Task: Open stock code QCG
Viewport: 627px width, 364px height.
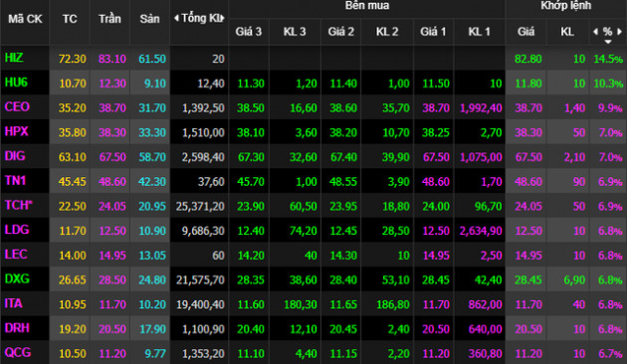Action: pos(18,353)
